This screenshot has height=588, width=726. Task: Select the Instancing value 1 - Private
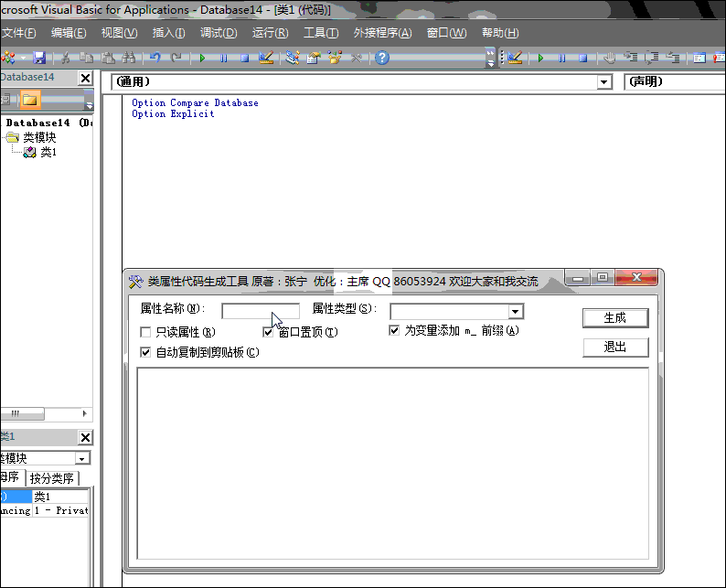[60, 510]
